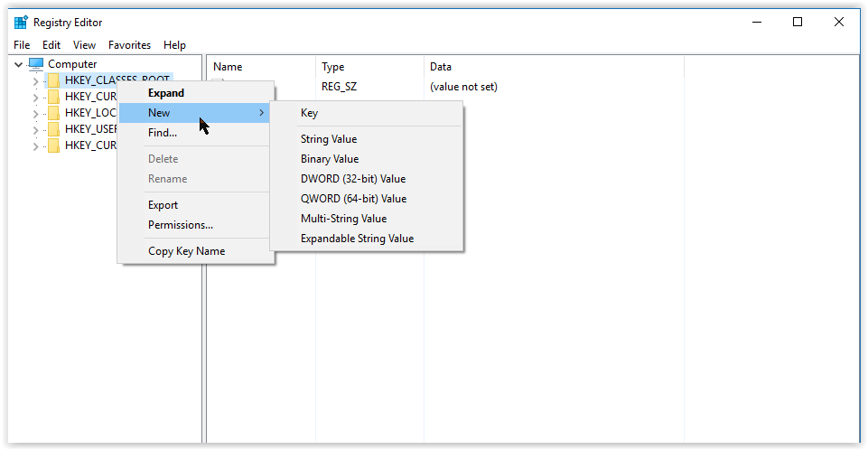Select the Computer label in tree
The width and height of the screenshot is (868, 450).
click(x=72, y=64)
